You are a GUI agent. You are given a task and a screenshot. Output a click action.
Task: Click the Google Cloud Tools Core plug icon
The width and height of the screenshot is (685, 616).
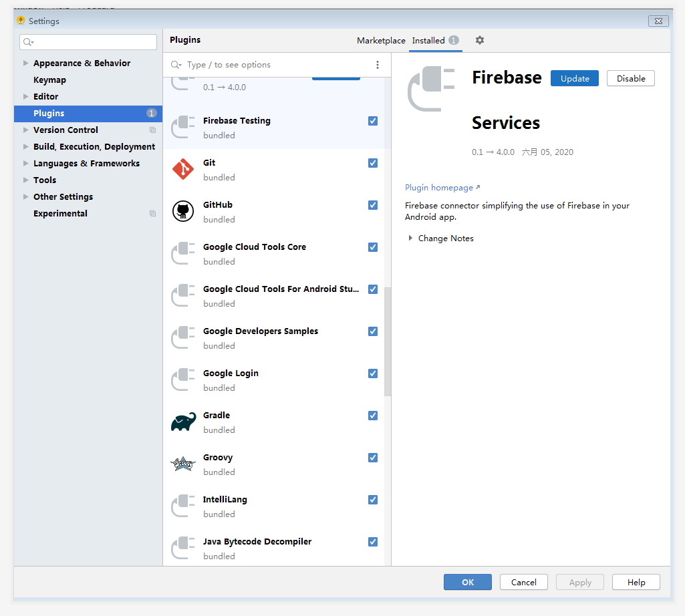(x=183, y=253)
